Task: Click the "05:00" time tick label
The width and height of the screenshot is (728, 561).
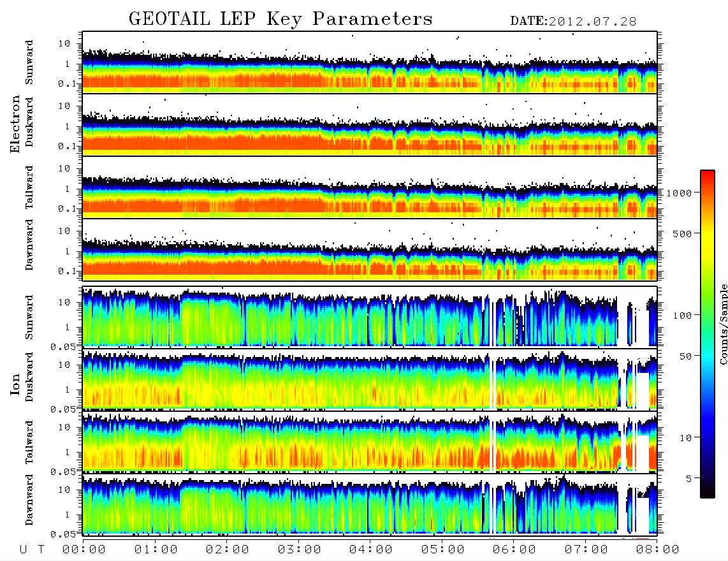Action: point(443,550)
